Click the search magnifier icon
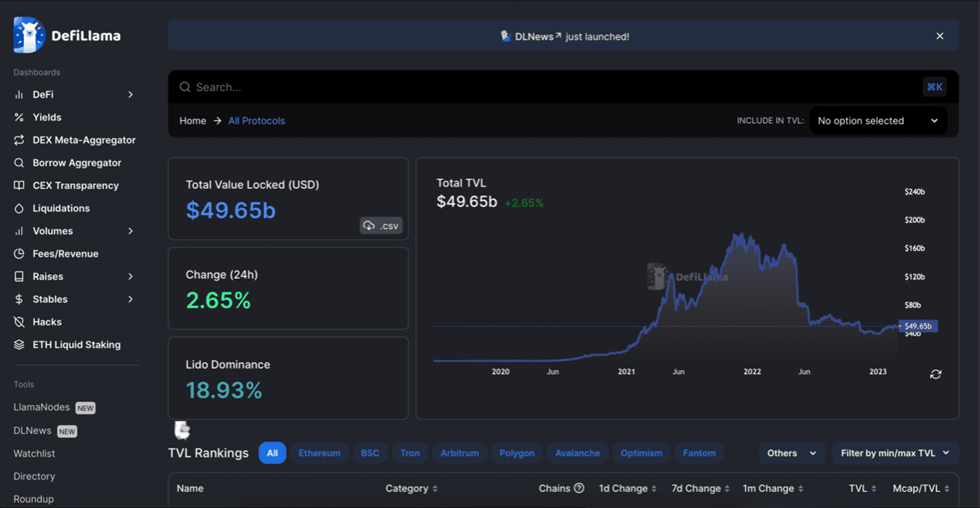 click(185, 87)
